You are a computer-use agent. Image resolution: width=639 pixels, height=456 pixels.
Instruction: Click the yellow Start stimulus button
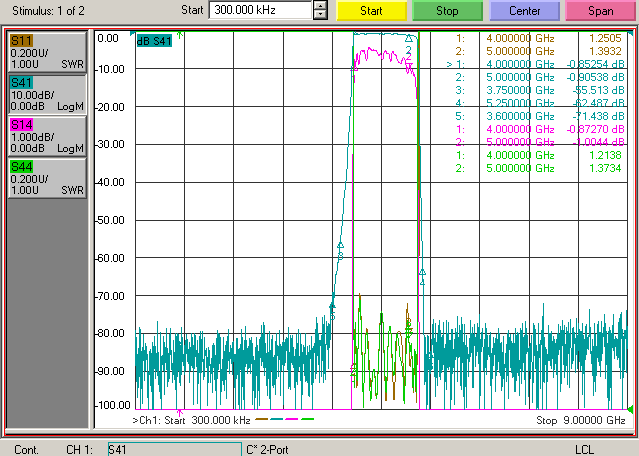click(x=371, y=11)
